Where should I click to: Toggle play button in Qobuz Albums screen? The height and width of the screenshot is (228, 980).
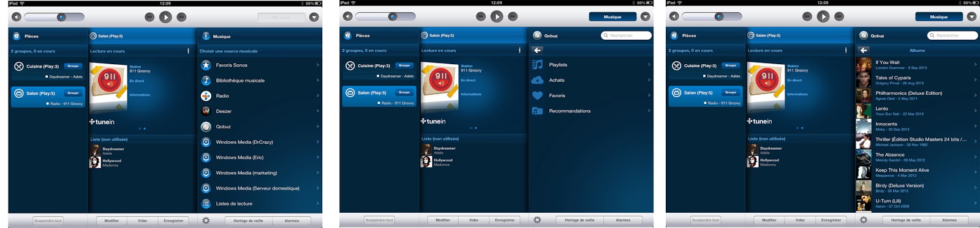tap(823, 17)
